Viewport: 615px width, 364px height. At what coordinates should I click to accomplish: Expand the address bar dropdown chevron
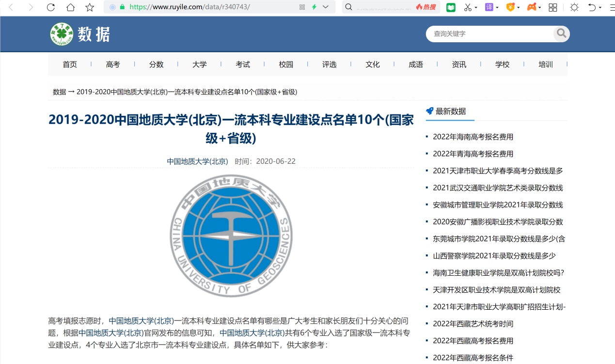(326, 7)
